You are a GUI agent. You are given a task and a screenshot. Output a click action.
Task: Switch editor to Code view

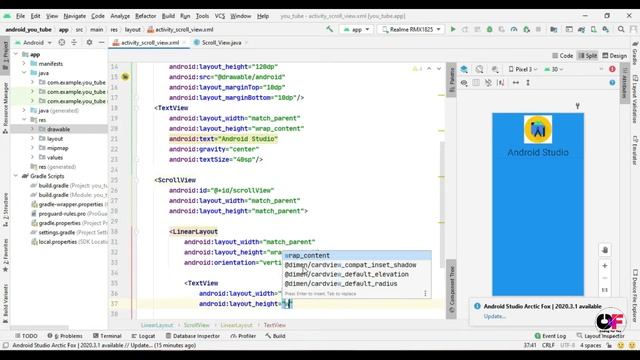562,56
